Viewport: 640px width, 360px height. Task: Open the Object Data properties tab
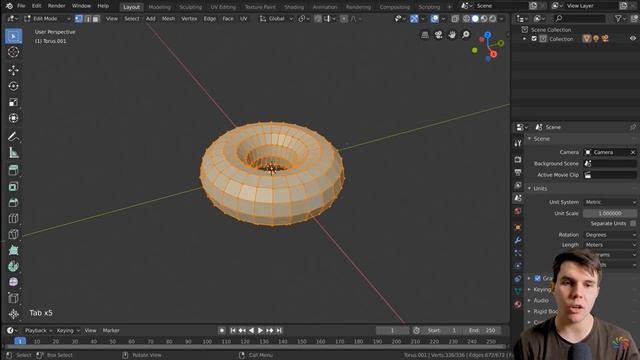(x=518, y=291)
